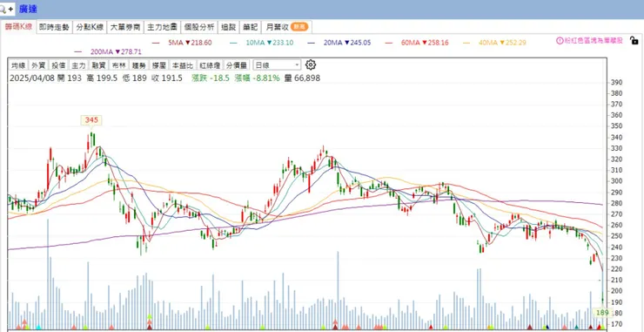Click the 250 price axis label
The image size is (644, 332).
click(x=616, y=236)
